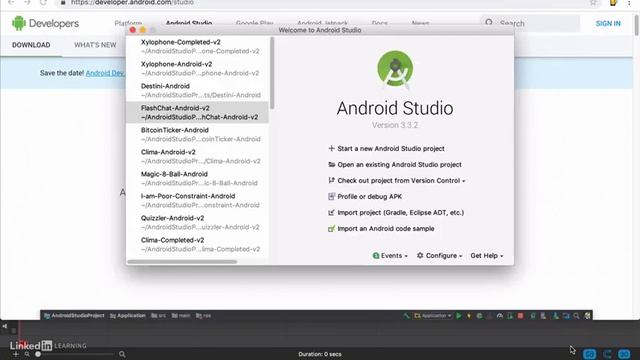Open the Events dropdown
The image size is (640, 360).
pyautogui.click(x=390, y=256)
